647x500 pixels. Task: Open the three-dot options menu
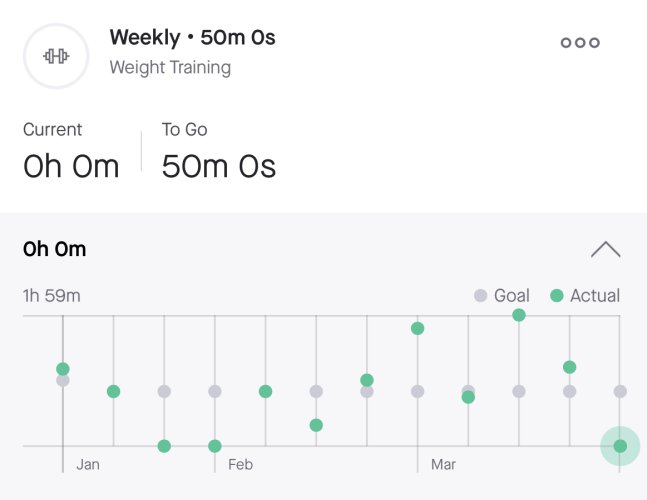(580, 42)
